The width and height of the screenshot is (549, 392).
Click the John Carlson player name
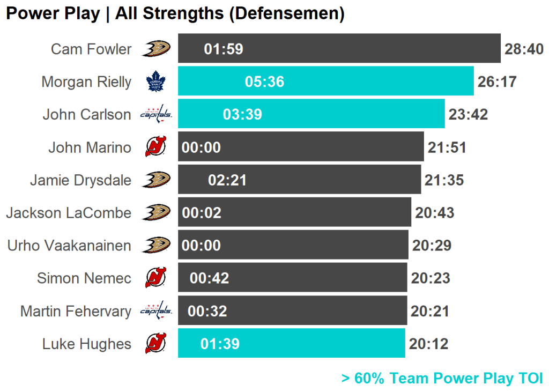pyautogui.click(x=87, y=115)
